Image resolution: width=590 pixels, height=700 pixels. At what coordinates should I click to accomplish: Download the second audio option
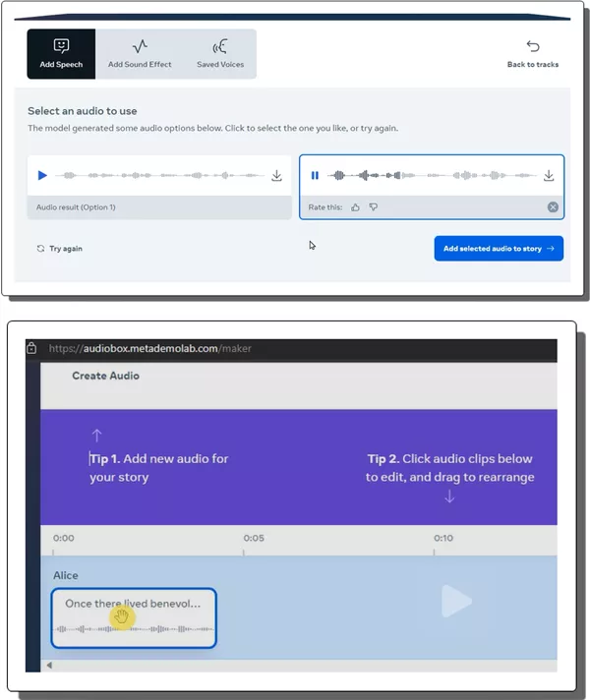click(x=549, y=175)
